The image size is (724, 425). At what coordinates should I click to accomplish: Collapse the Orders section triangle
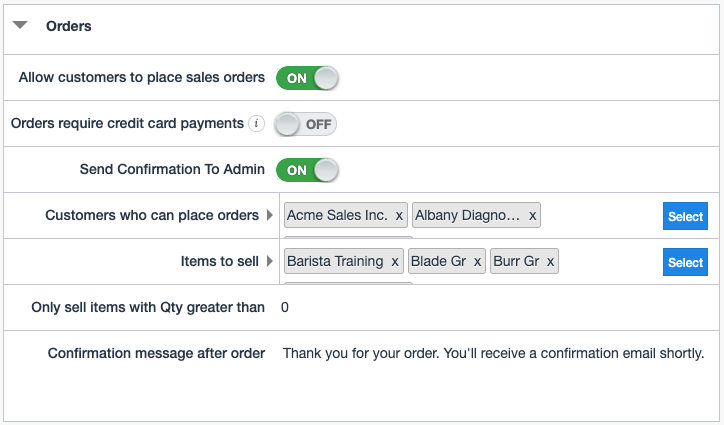pyautogui.click(x=20, y=26)
